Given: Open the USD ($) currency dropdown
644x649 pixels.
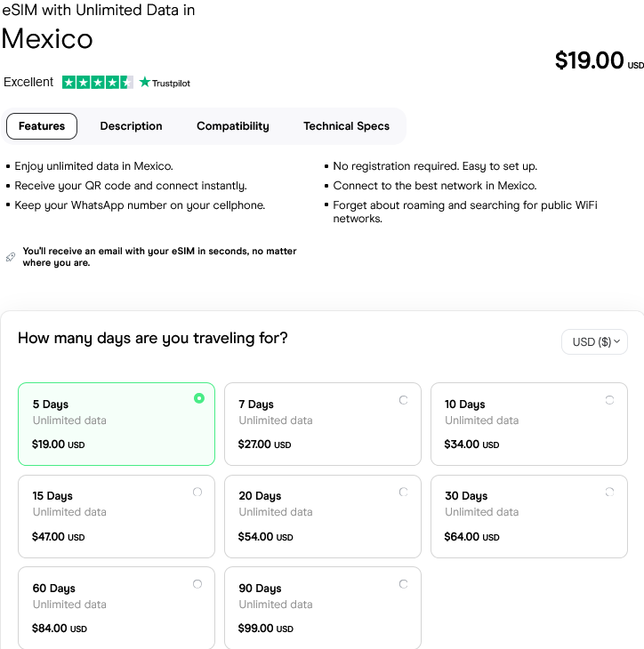Looking at the screenshot, I should click(595, 342).
